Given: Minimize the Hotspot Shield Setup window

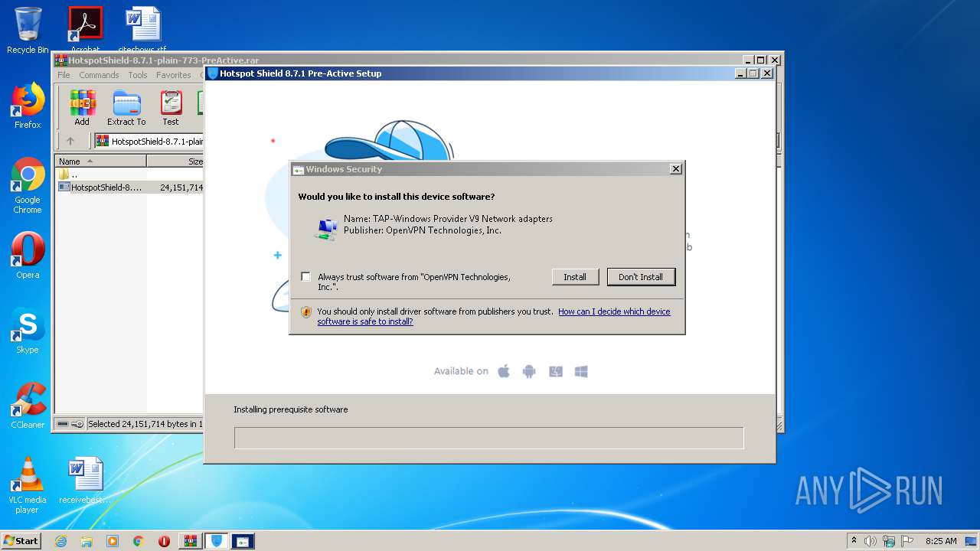Looking at the screenshot, I should (x=740, y=73).
